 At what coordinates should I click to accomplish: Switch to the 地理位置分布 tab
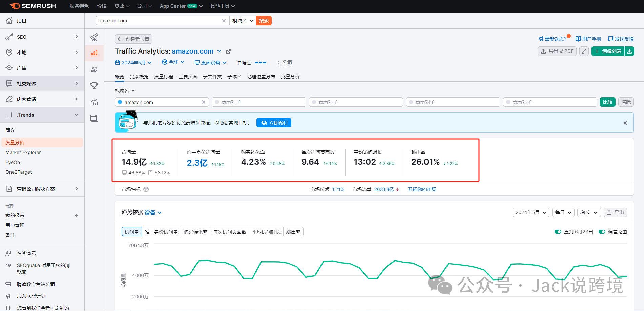261,77
